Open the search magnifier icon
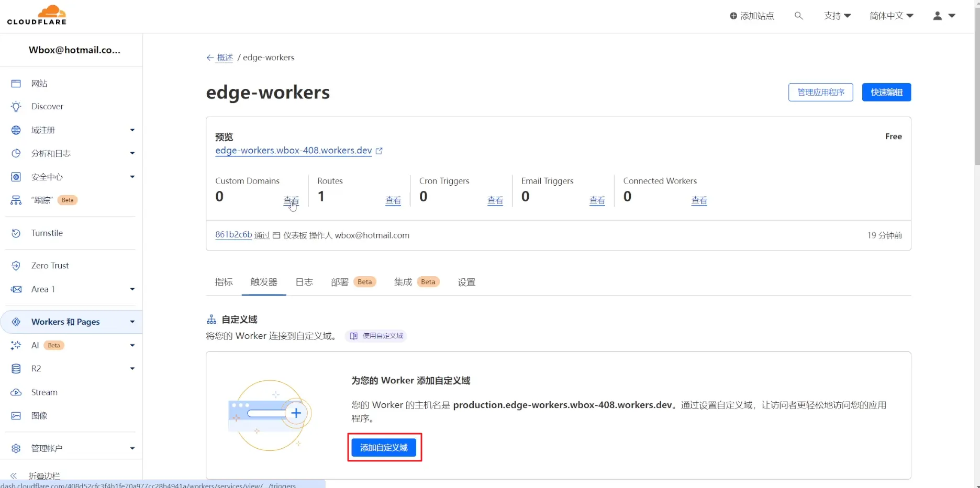This screenshot has width=980, height=488. pos(798,16)
